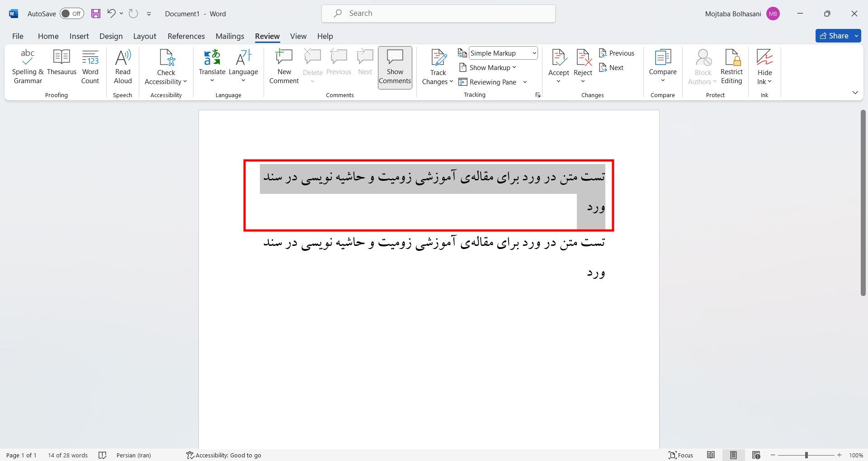The image size is (868, 461).
Task: Enable Restrict Editing protection
Action: 731,67
